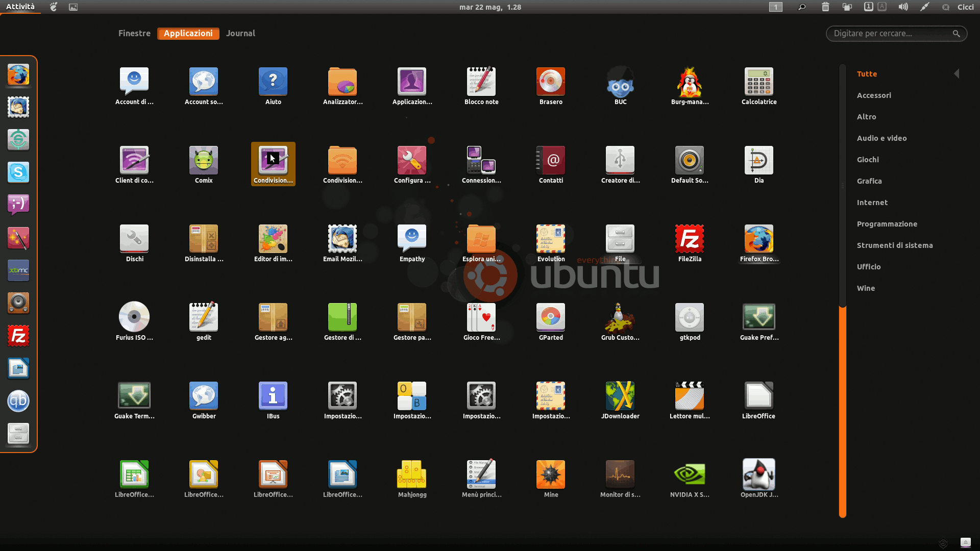Switch to the Finestre tab
The width and height of the screenshot is (980, 551).
134,33
